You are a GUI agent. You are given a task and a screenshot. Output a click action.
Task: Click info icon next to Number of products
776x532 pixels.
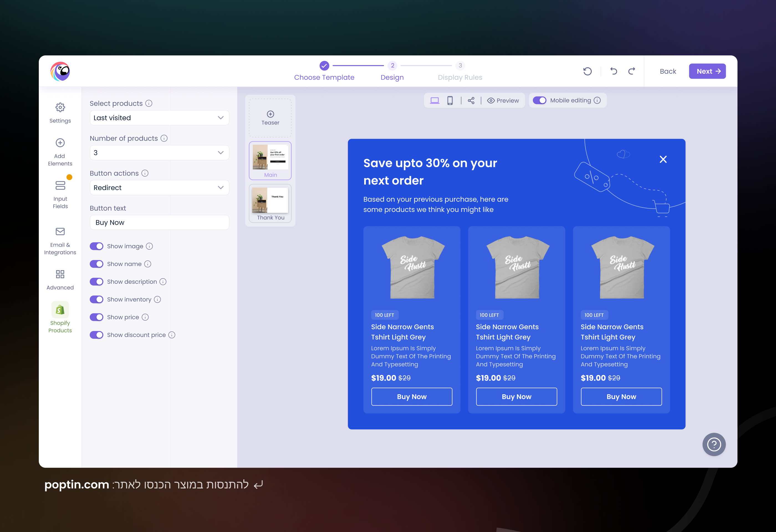click(x=164, y=138)
